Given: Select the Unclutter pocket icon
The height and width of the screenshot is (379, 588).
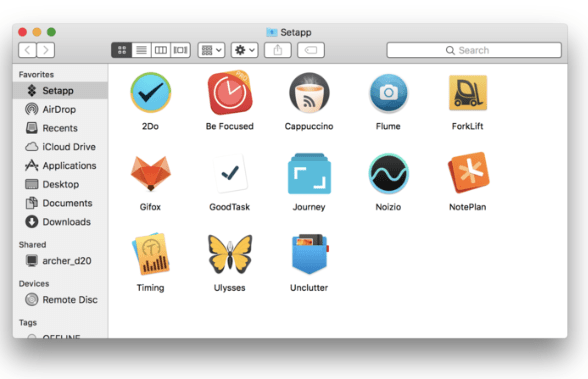Looking at the screenshot, I should (x=310, y=254).
